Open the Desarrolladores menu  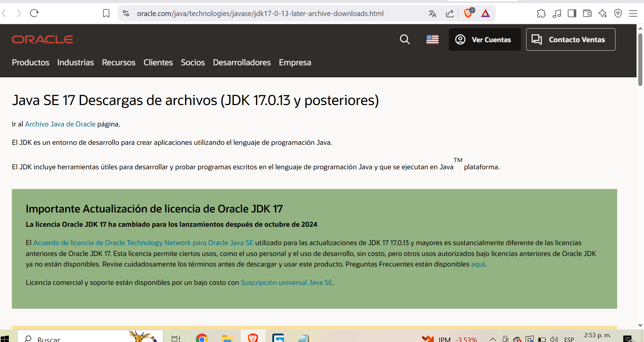click(x=242, y=63)
